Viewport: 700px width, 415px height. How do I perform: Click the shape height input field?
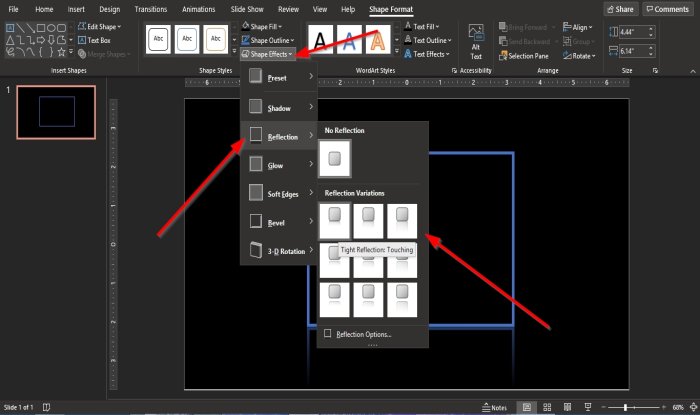pos(633,32)
